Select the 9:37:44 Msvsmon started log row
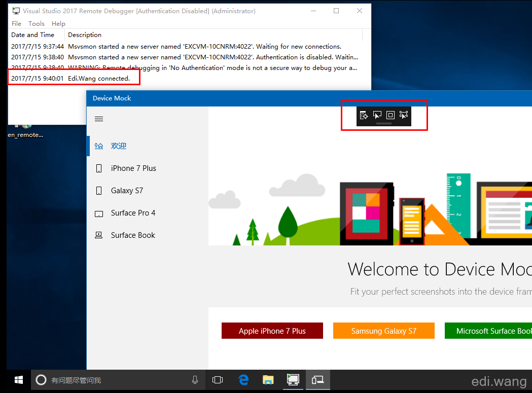 click(185, 47)
